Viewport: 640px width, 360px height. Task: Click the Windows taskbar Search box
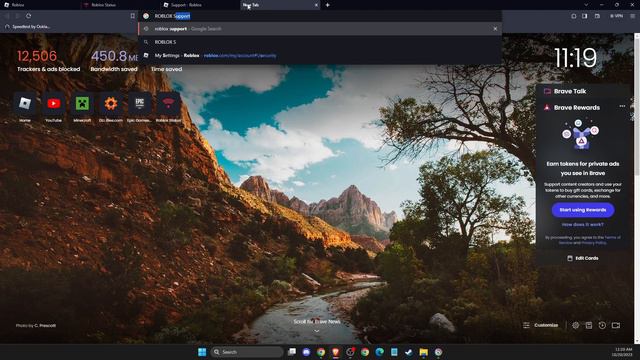[247, 352]
